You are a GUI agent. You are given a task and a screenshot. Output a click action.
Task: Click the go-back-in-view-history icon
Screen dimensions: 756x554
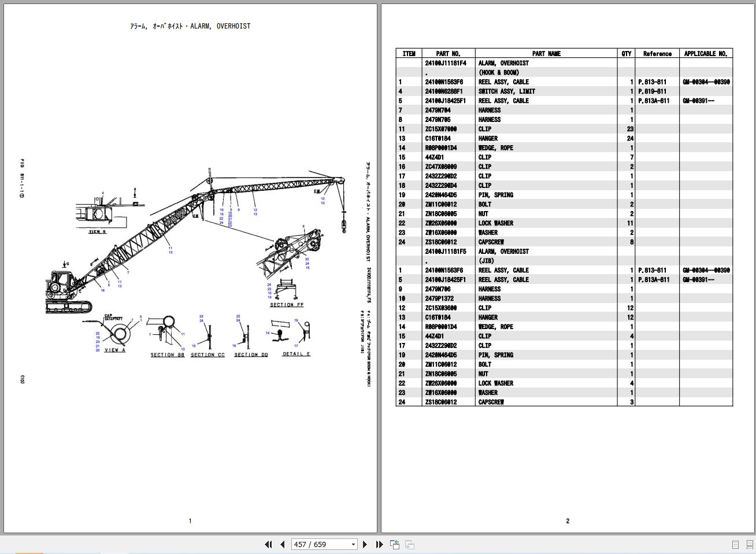coord(395,544)
